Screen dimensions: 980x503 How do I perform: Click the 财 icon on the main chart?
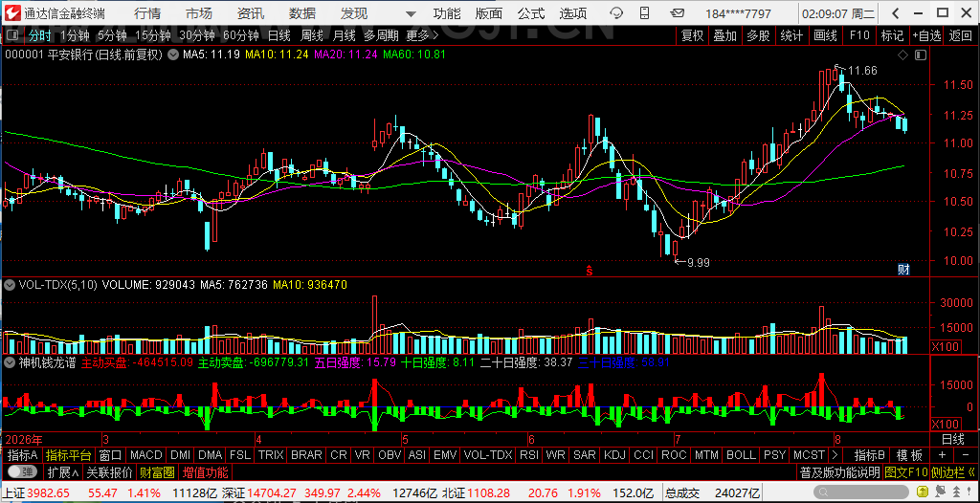point(903,270)
